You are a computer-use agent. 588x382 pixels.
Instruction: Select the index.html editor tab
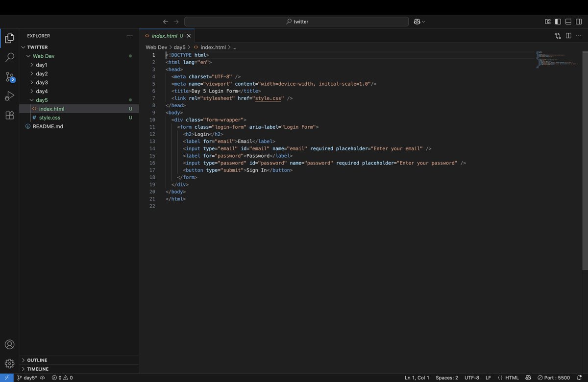(x=167, y=36)
